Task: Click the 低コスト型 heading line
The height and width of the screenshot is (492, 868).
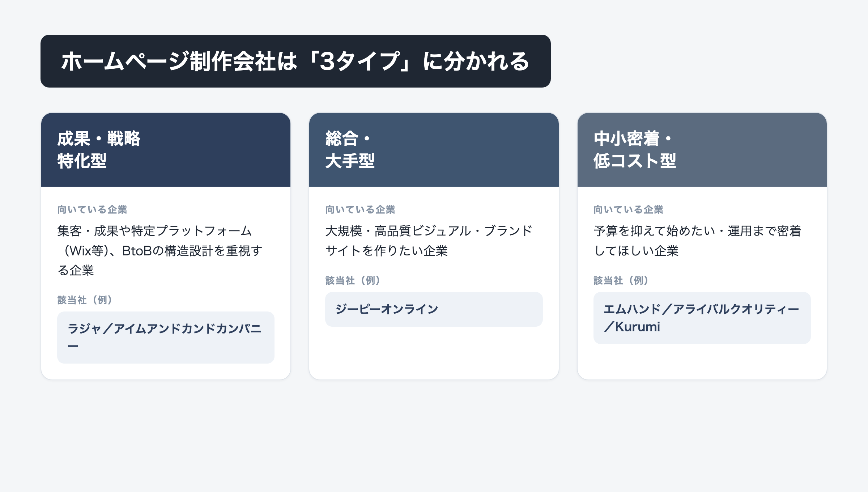Action: coord(635,161)
